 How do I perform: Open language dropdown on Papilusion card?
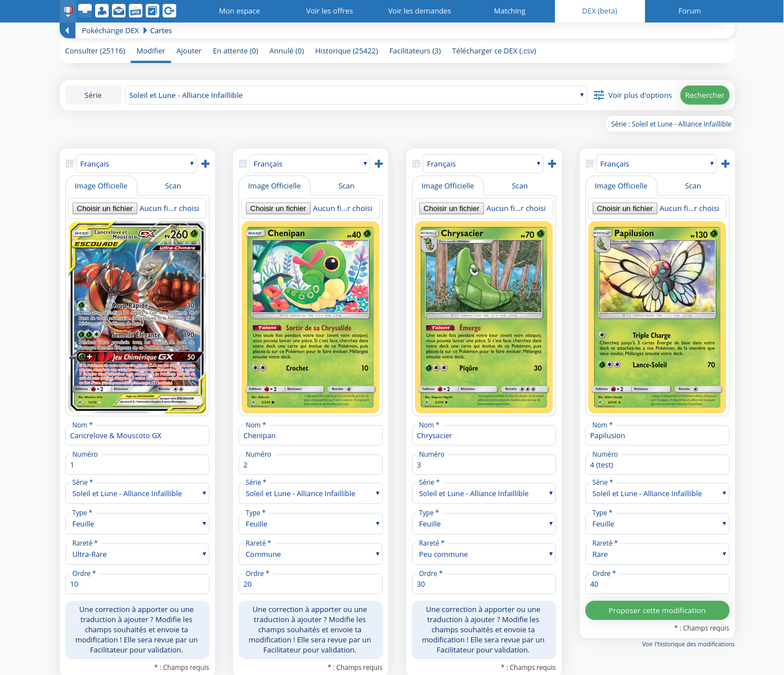coord(657,164)
